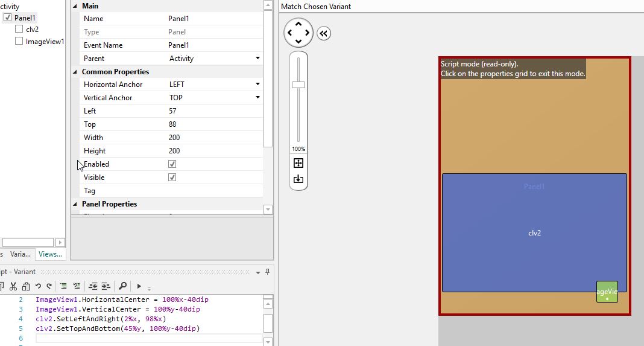644x346 pixels.
Task: Pin the Script - Variant panel
Action: (x=267, y=272)
